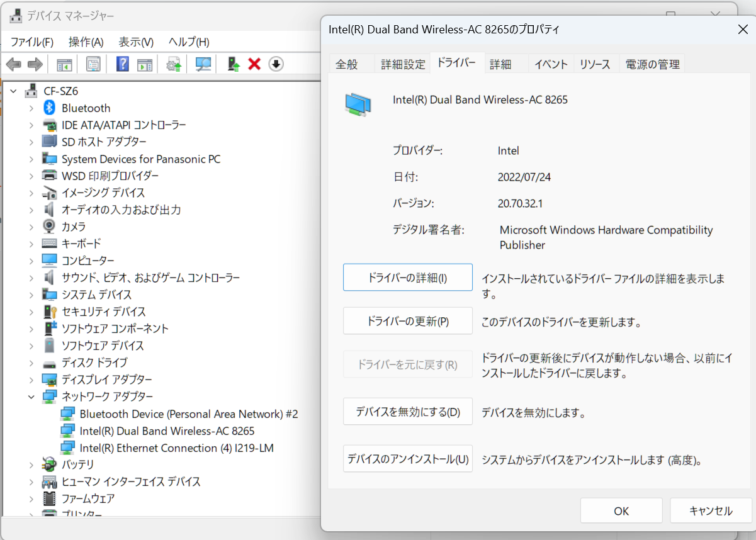Image resolution: width=756 pixels, height=540 pixels.
Task: Click the ドライバーの詳細(I) button
Action: [x=408, y=278]
